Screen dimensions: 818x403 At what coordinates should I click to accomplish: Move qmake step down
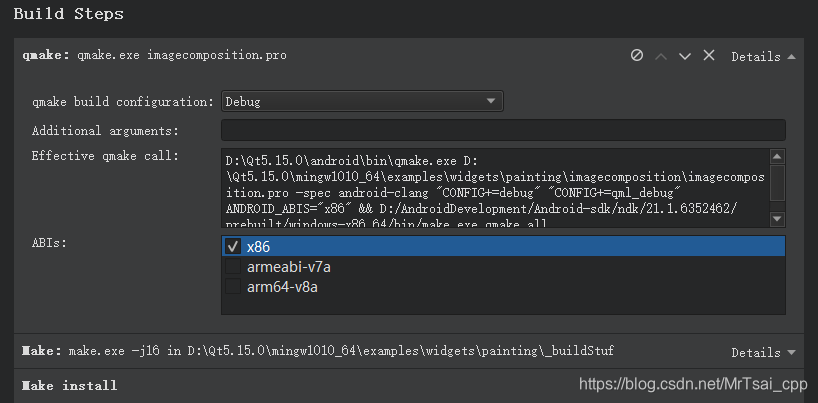click(x=685, y=56)
